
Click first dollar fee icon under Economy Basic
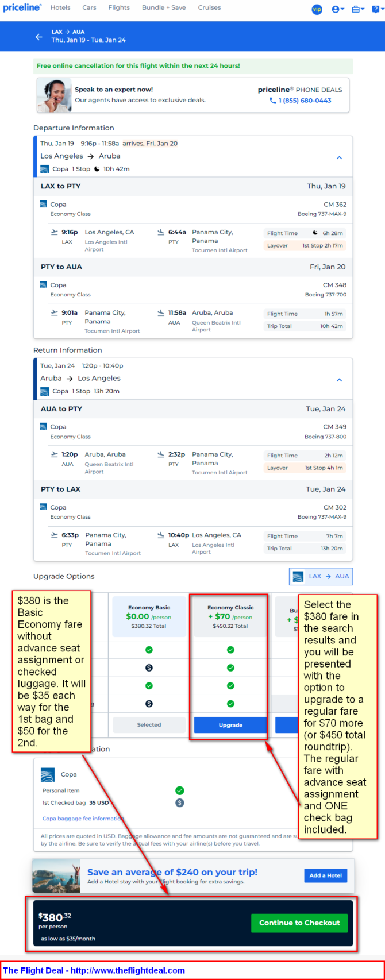(x=149, y=668)
